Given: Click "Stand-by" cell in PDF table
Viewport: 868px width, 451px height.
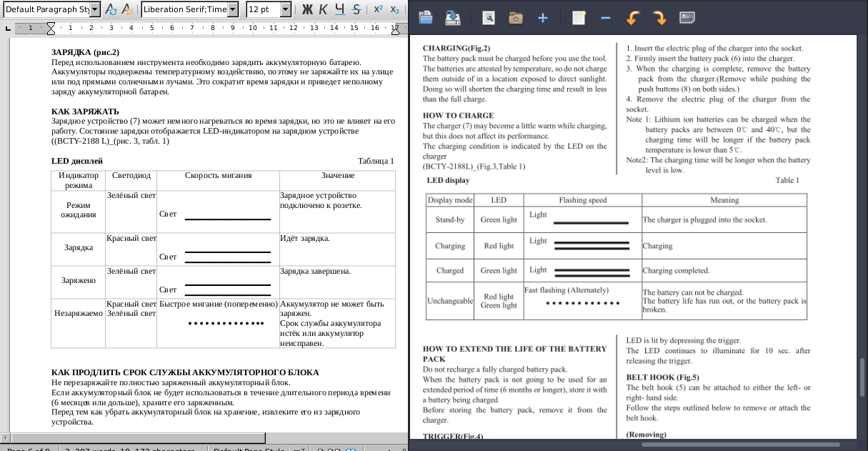Looking at the screenshot, I should 450,219.
